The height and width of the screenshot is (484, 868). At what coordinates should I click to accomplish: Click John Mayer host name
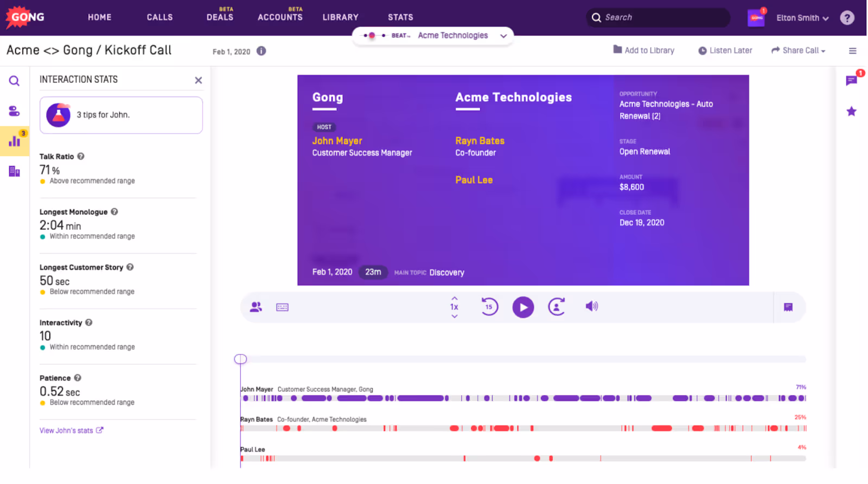click(x=337, y=141)
